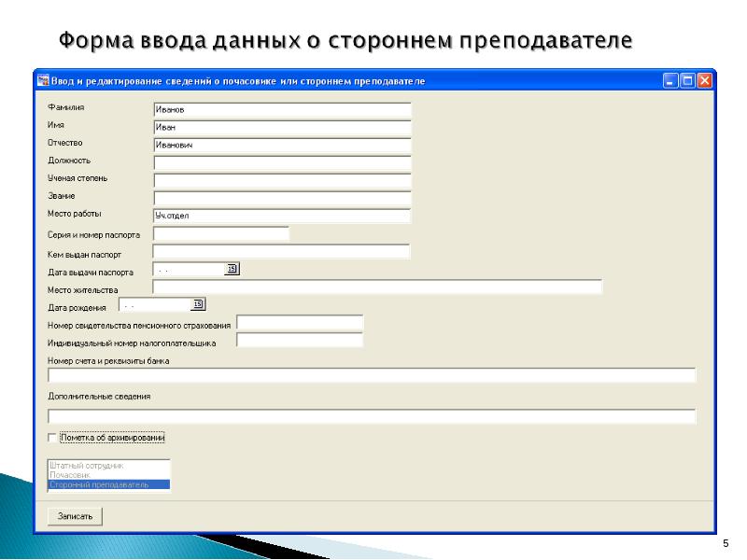Click the 'Звание' input field
747x560 pixels.
[282, 198]
